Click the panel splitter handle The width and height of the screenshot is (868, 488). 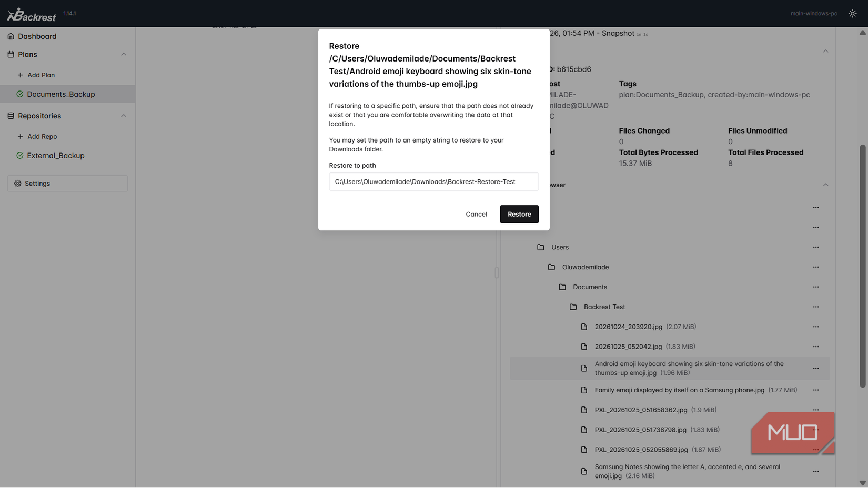497,272
